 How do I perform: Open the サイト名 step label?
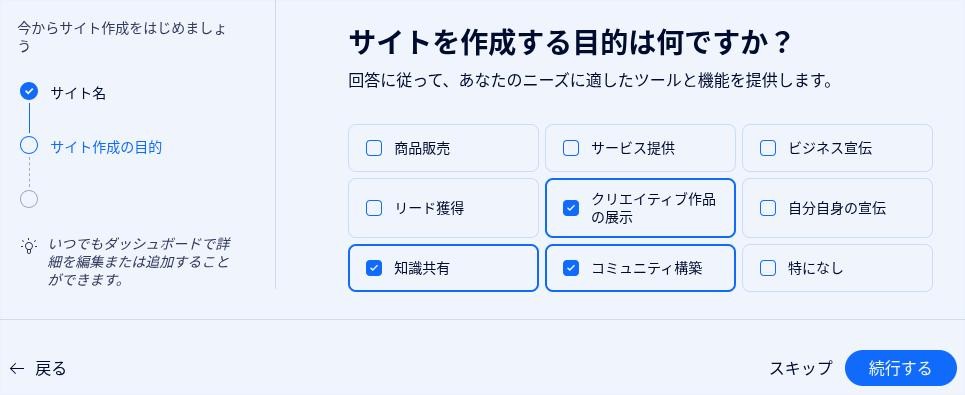pos(78,94)
